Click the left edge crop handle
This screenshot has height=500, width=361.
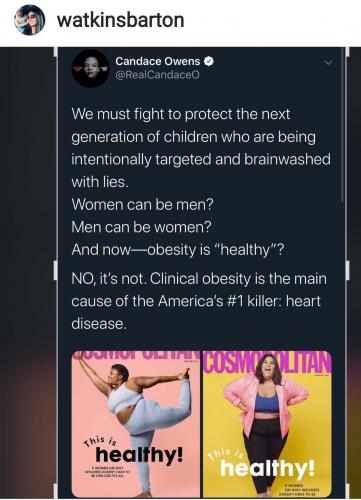pos(56,270)
